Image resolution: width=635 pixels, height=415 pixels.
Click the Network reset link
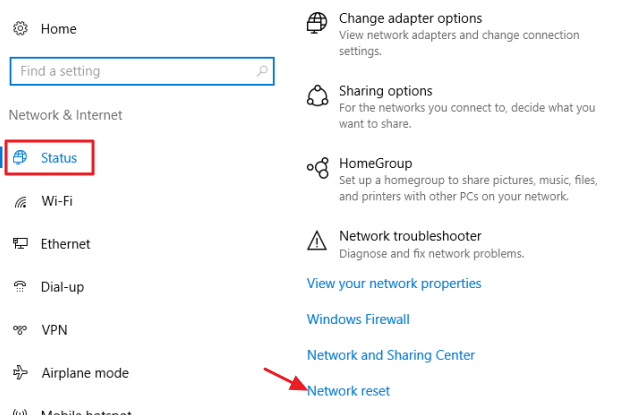click(349, 391)
